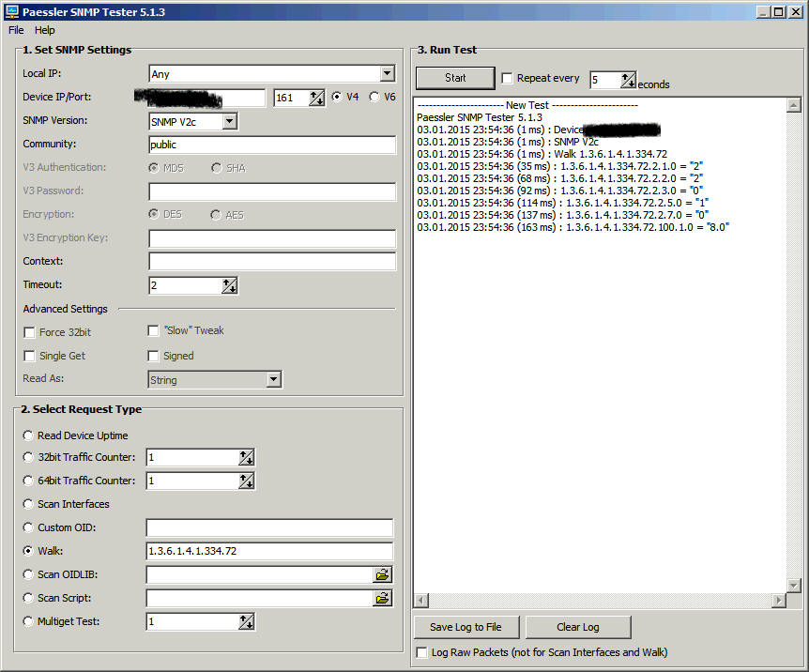Select the V6 radio button
The width and height of the screenshot is (809, 672).
(x=374, y=97)
